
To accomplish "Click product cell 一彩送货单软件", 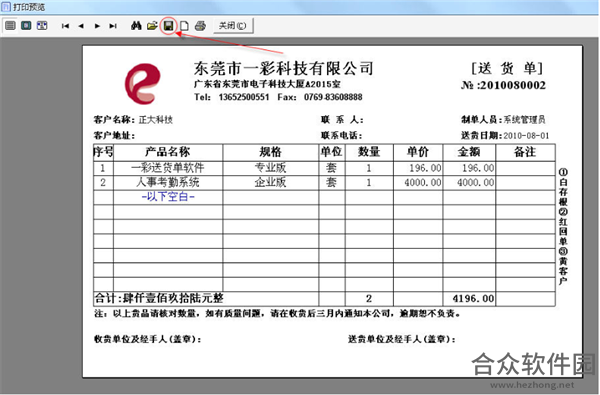I will tap(168, 168).
